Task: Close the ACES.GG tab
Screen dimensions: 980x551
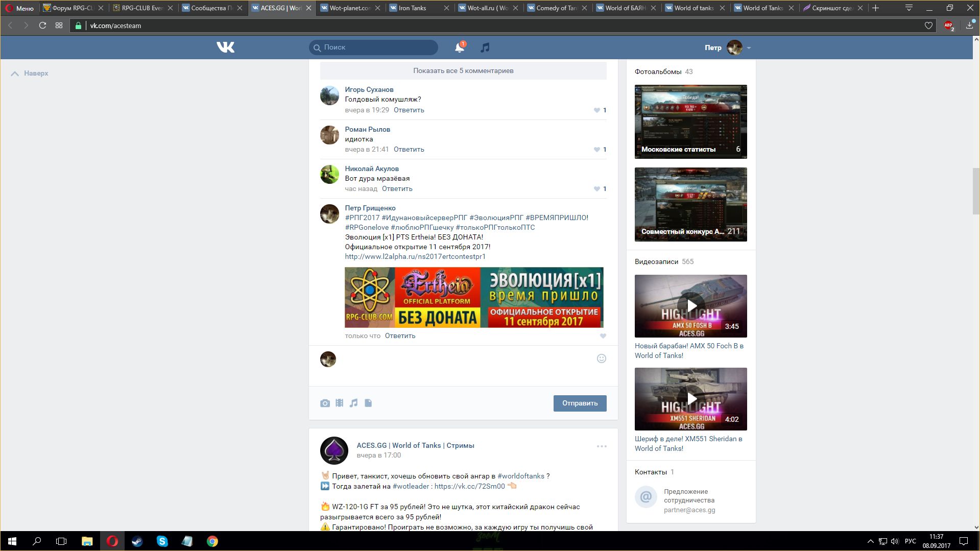Action: coord(308,8)
